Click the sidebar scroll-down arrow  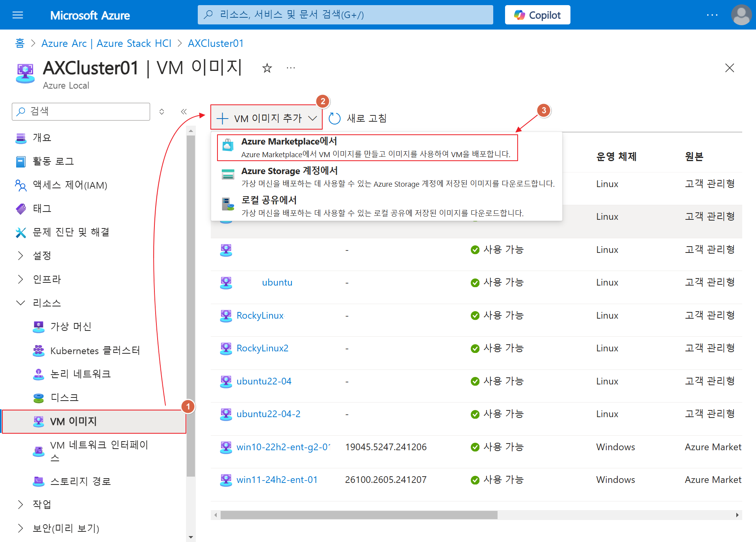[191, 537]
